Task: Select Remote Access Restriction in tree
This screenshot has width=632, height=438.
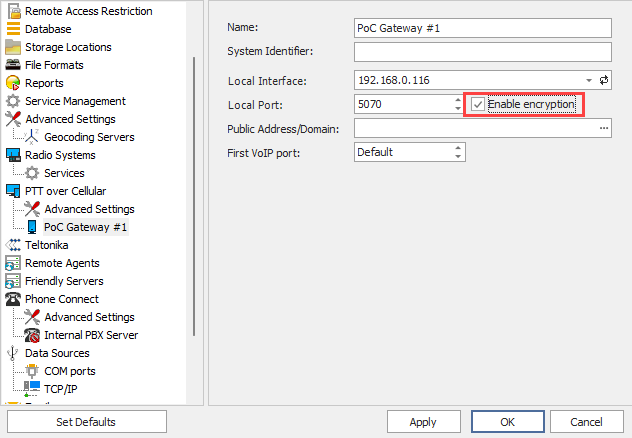Action: pyautogui.click(x=89, y=11)
